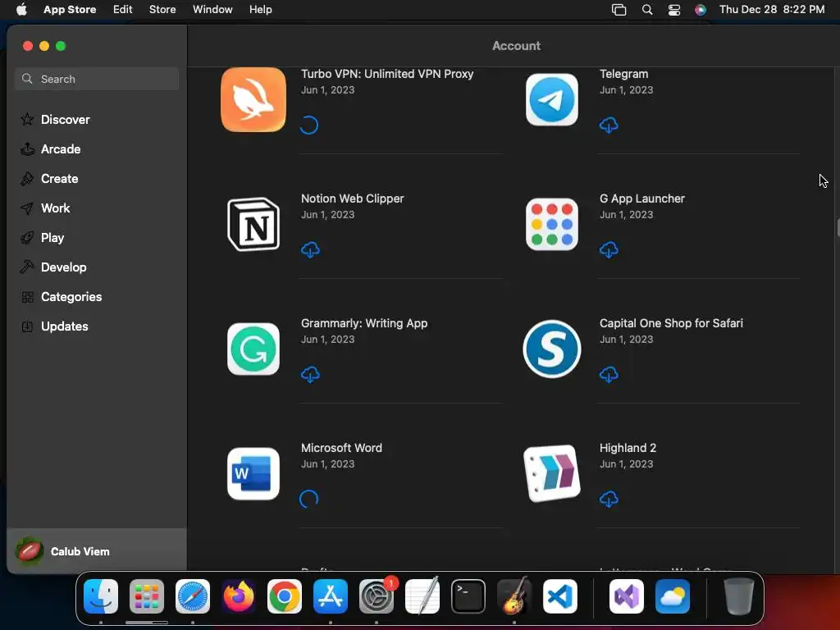840x630 pixels.
Task: Open the Turbo VPN app icon
Action: (253, 99)
